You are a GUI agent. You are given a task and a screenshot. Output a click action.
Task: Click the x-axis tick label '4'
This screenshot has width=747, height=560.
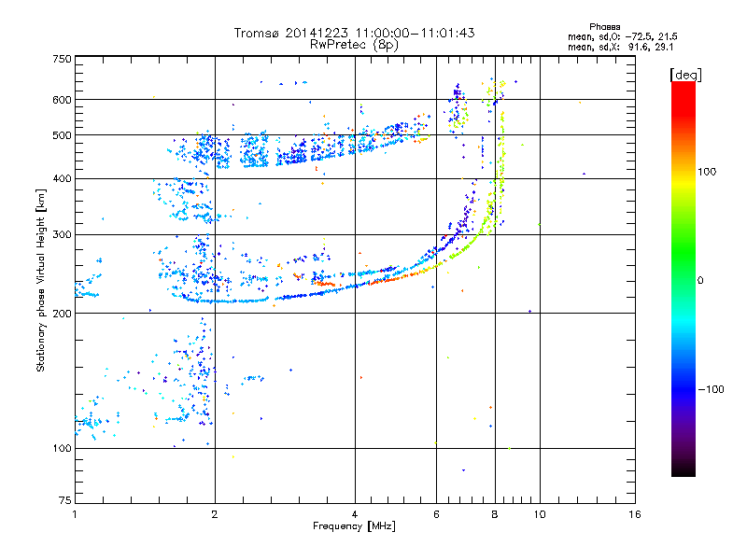pos(355,514)
